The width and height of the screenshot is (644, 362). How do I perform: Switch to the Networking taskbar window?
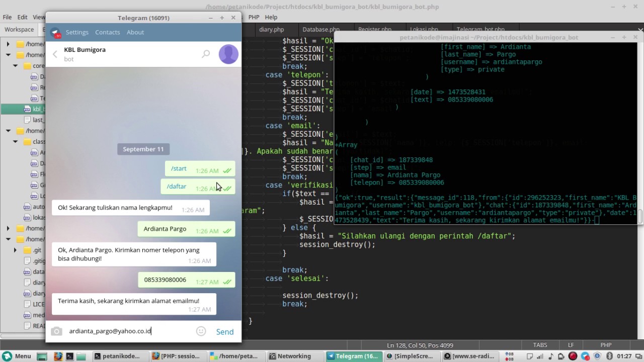point(295,356)
